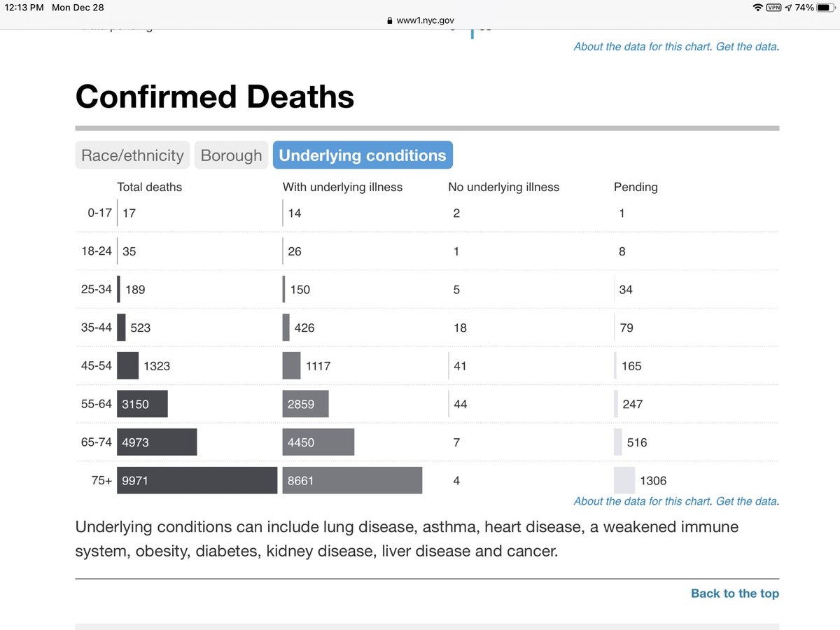The width and height of the screenshot is (840, 630).
Task: Click the value 1323 in Total deaths
Action: pos(157,366)
